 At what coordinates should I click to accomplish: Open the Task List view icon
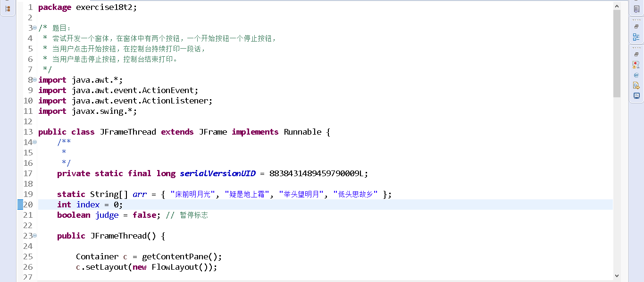click(636, 9)
